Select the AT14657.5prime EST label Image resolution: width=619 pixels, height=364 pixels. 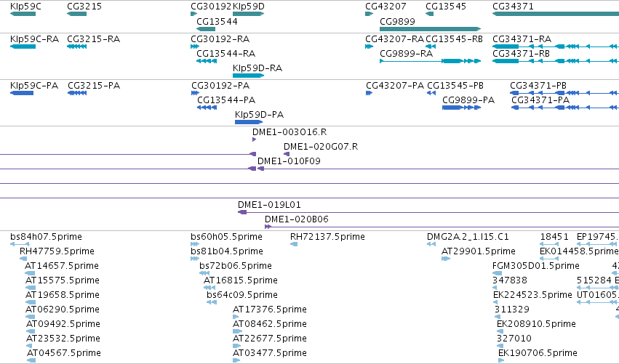[62, 266]
